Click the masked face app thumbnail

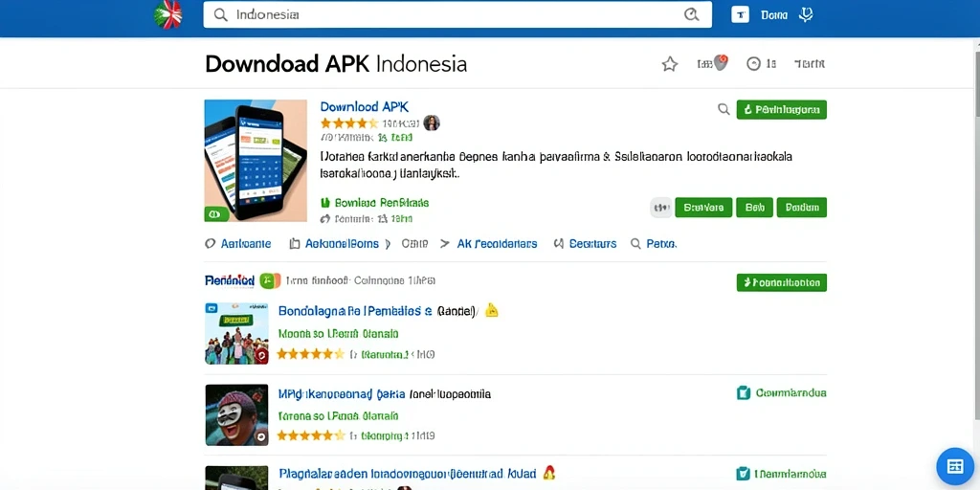pyautogui.click(x=237, y=414)
